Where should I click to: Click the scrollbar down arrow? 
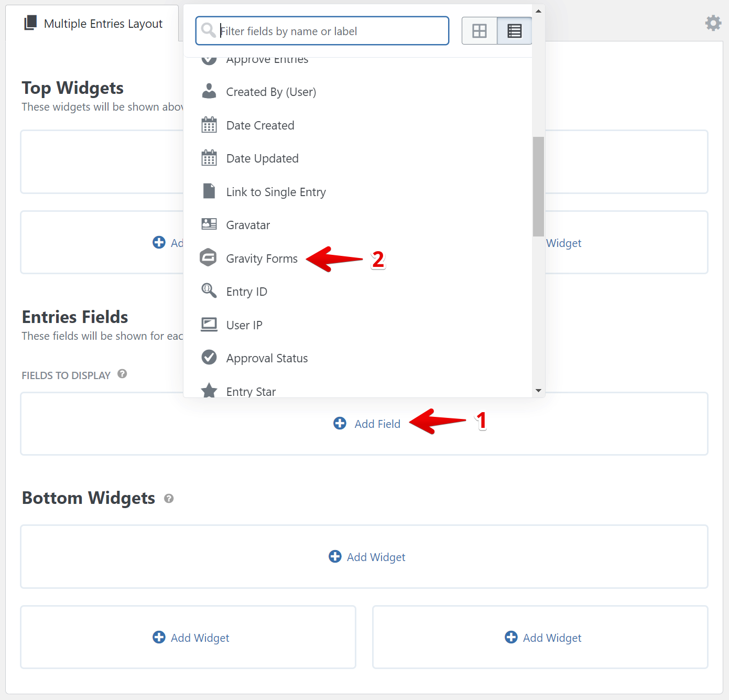(x=538, y=391)
